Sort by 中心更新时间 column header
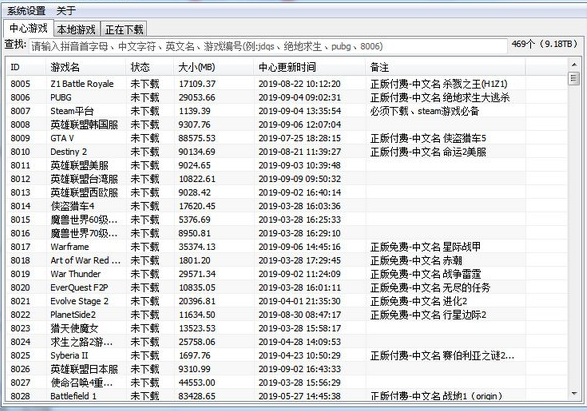 pyautogui.click(x=309, y=67)
